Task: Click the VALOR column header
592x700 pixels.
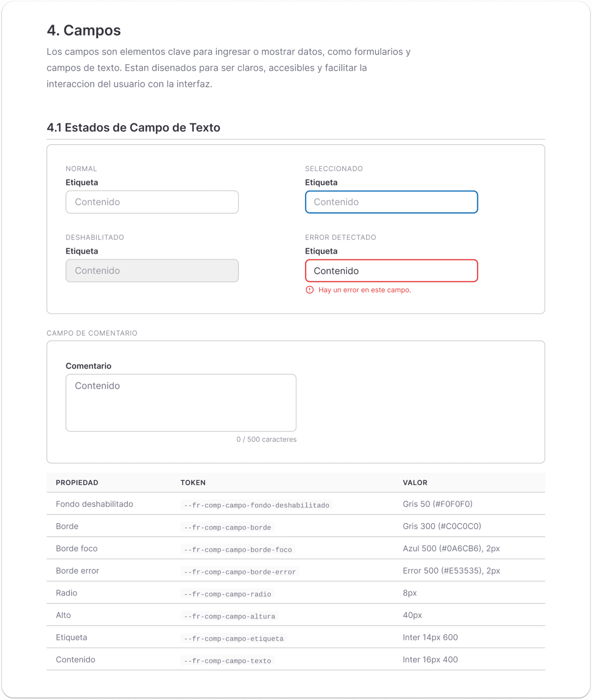Action: click(415, 483)
